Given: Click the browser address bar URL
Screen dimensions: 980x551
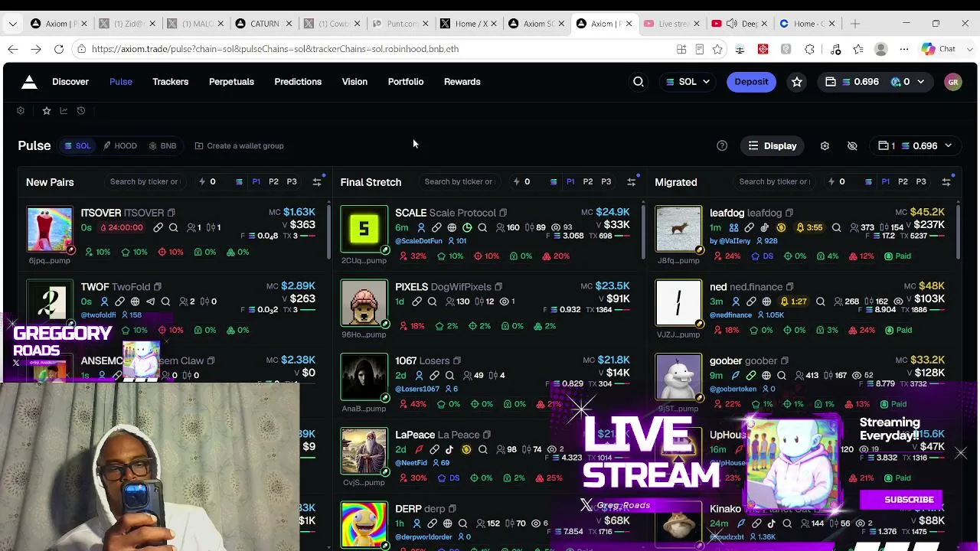Looking at the screenshot, I should click(x=275, y=49).
